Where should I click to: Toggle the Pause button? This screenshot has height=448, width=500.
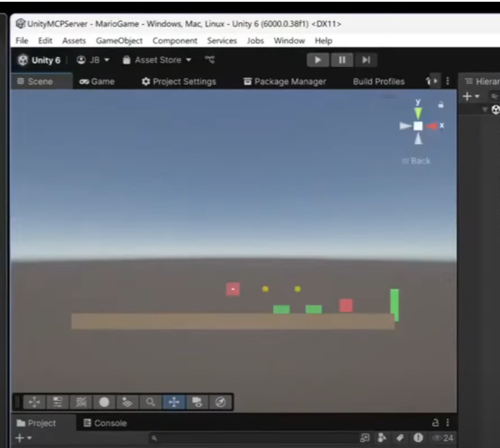pyautogui.click(x=342, y=60)
